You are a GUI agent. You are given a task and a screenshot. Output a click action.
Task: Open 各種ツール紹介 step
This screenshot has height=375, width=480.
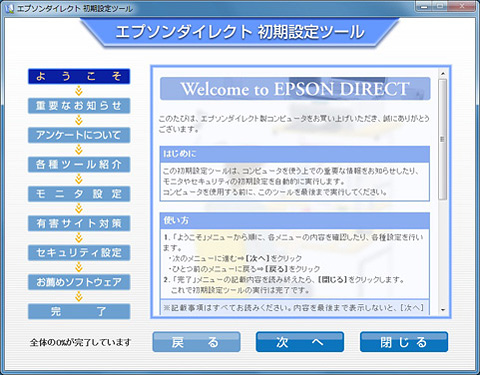(x=79, y=164)
